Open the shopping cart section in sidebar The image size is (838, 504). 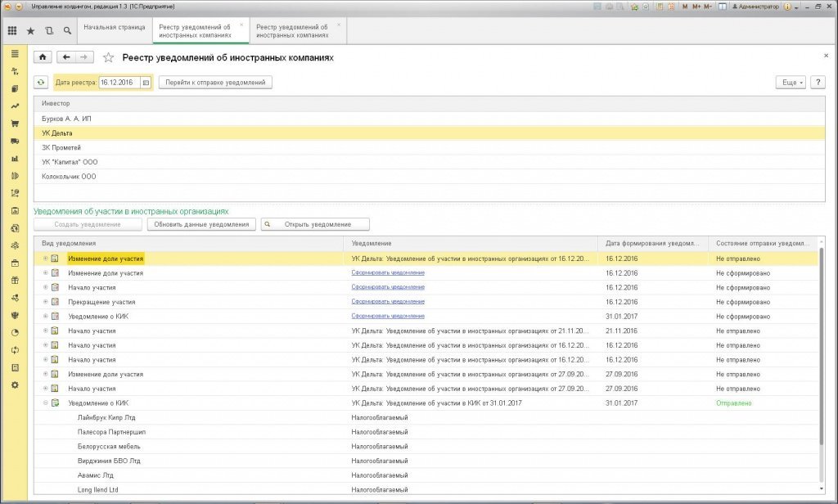pos(15,124)
